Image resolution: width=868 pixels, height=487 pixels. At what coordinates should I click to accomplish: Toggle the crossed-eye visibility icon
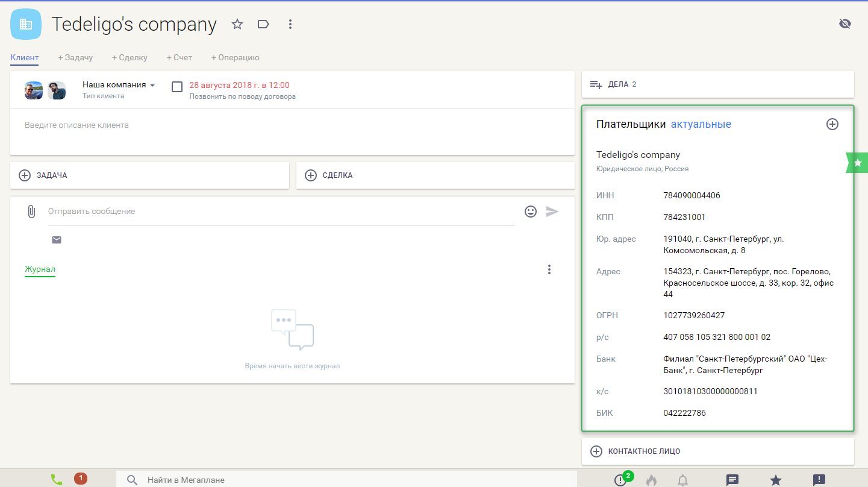(845, 24)
